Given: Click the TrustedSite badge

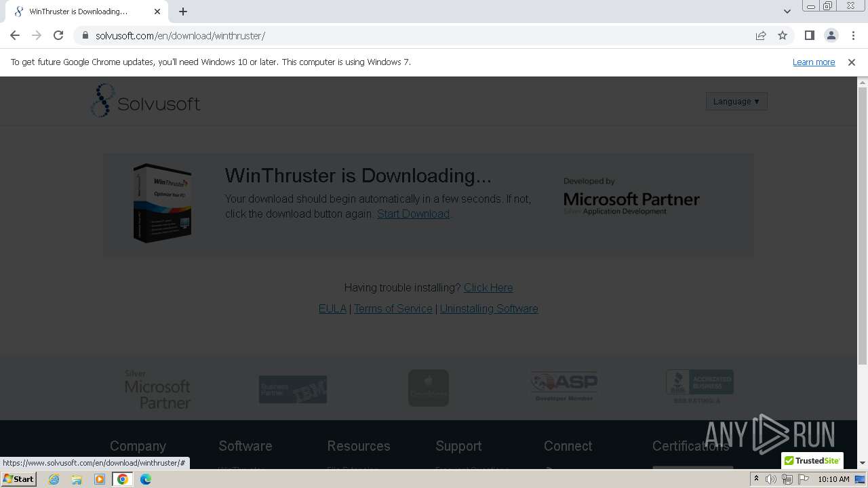Looking at the screenshot, I should coord(812,461).
